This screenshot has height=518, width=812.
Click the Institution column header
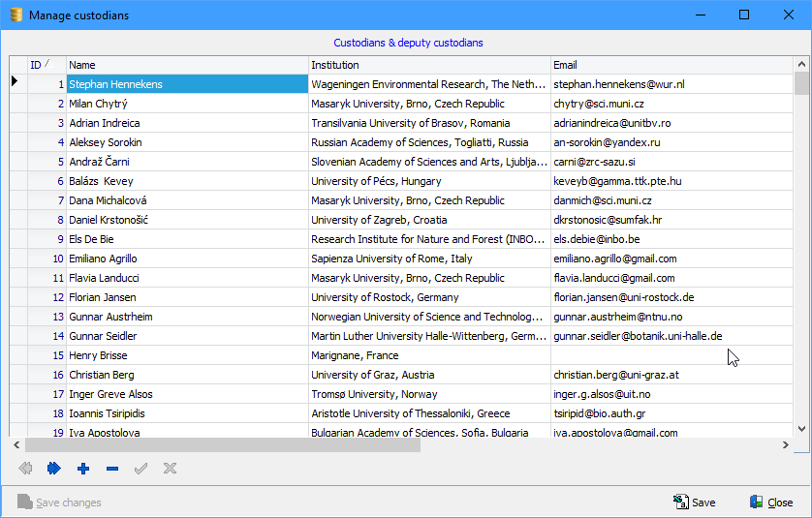(428, 65)
